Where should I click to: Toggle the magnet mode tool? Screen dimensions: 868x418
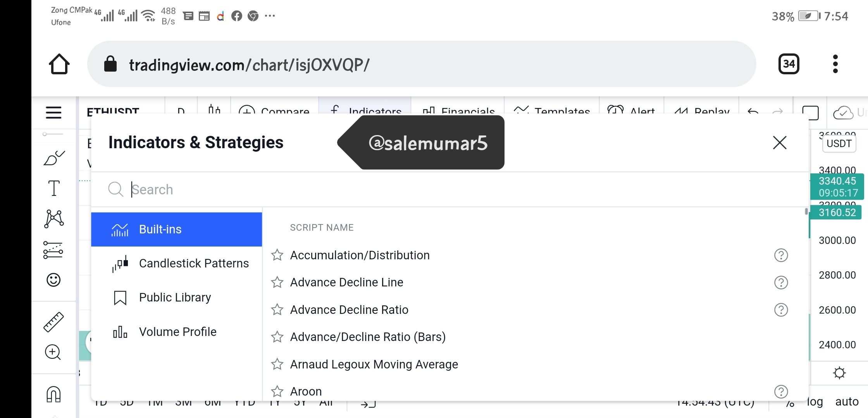[53, 394]
